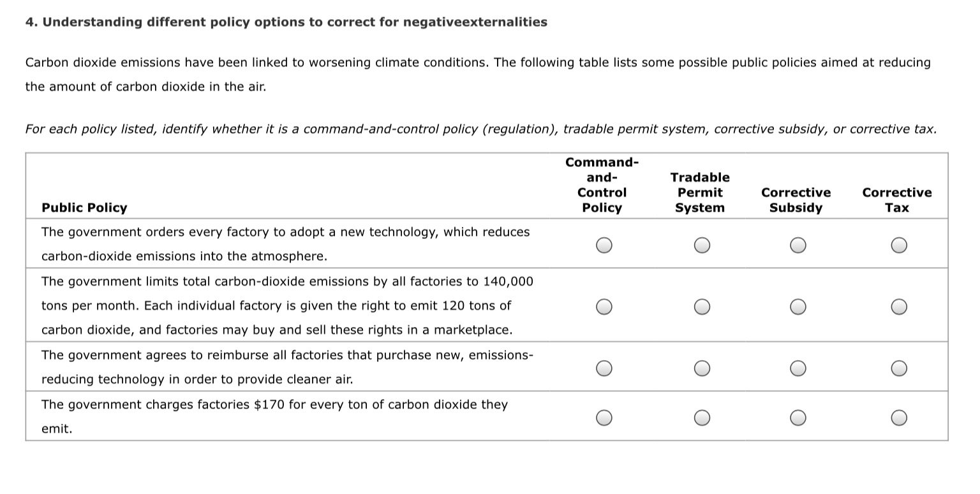
Task: Click the Tradable Permit System column header
Action: coord(700,192)
